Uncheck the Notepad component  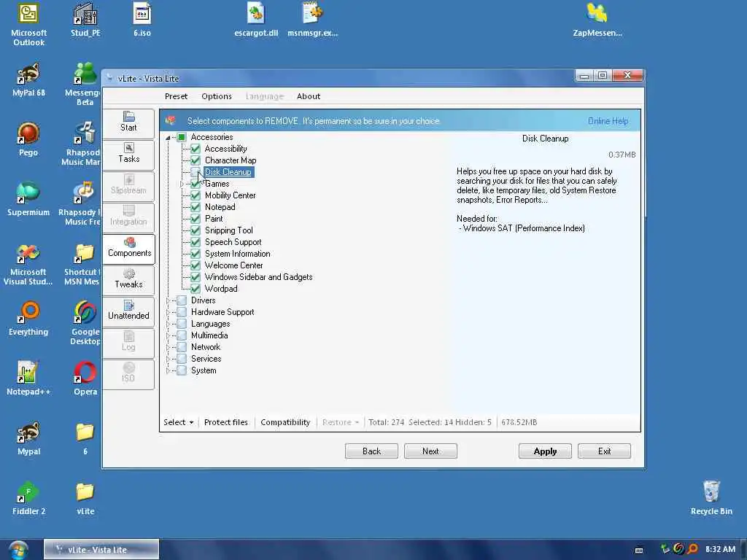pyautogui.click(x=196, y=207)
